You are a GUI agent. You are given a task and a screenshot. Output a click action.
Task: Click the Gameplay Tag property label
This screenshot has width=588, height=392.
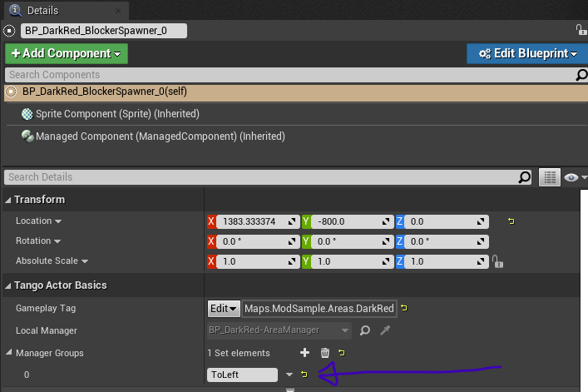pyautogui.click(x=46, y=308)
